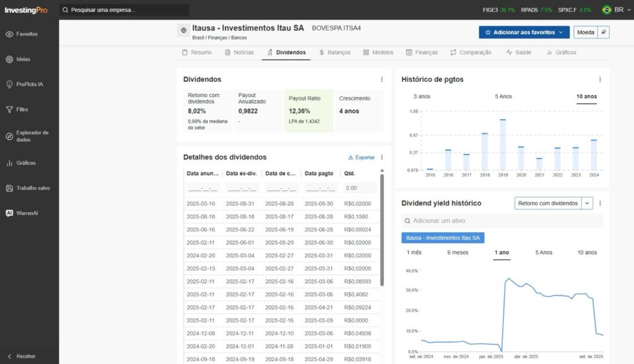Open Explorador de dados compass icon

coord(9,136)
